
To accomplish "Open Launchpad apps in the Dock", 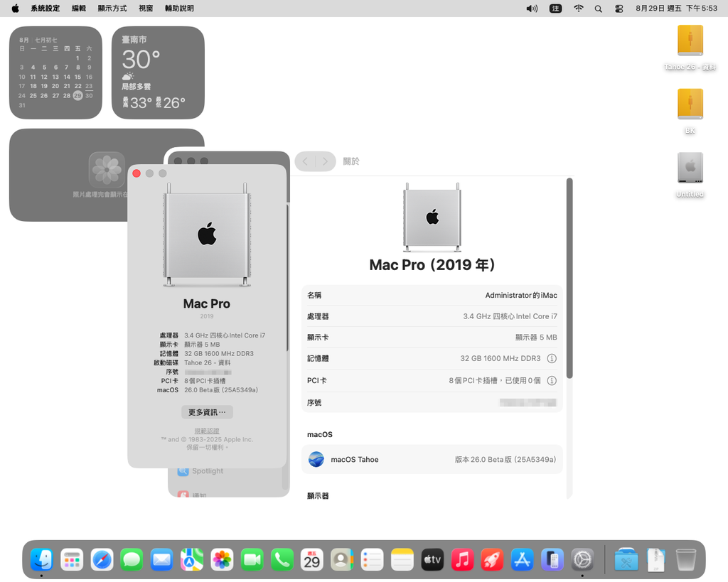I will (72, 559).
